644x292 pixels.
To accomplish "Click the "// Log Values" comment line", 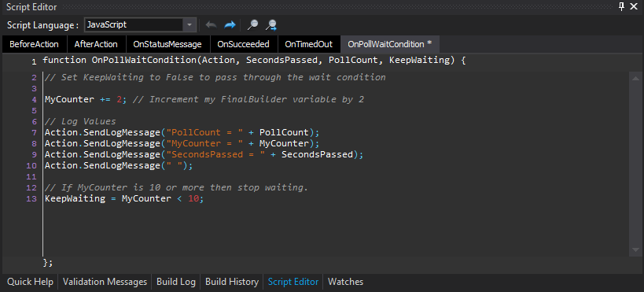I will [x=80, y=122].
